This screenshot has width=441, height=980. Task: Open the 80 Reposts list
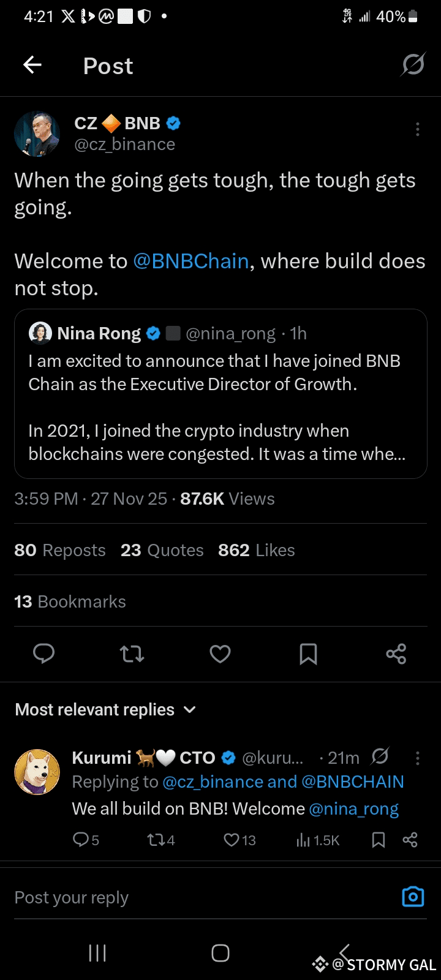coord(60,550)
